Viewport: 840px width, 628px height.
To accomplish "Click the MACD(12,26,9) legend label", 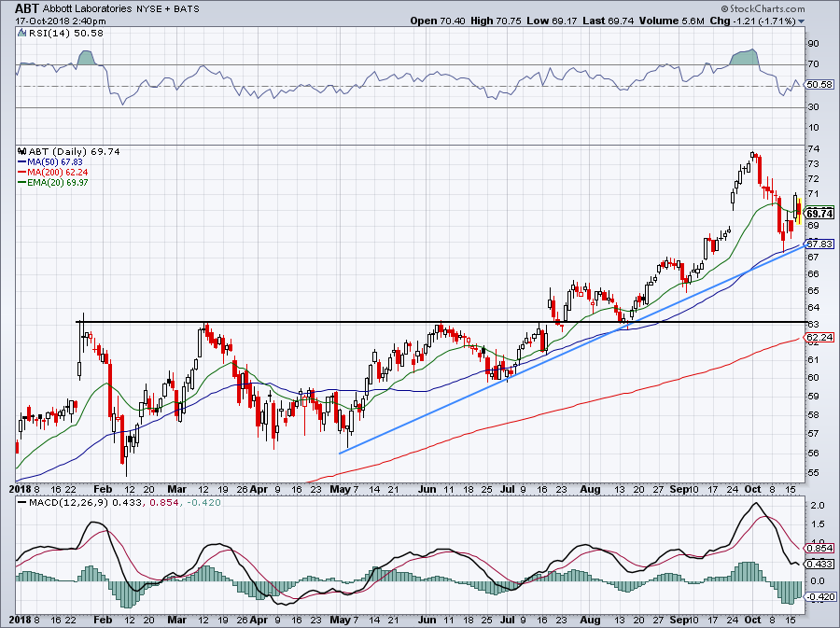I will coord(69,502).
